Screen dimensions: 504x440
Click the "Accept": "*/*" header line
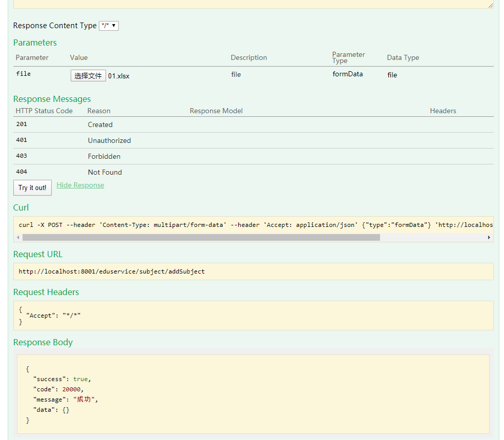tap(53, 316)
